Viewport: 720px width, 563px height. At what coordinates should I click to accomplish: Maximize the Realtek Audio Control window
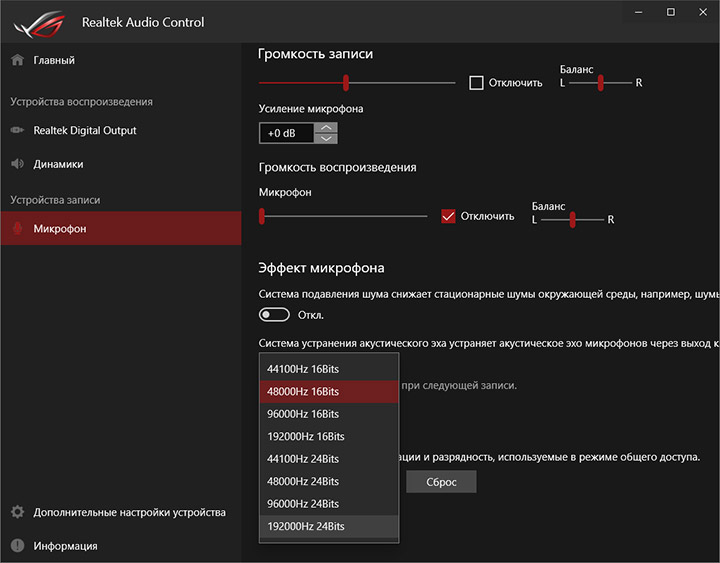click(x=671, y=12)
